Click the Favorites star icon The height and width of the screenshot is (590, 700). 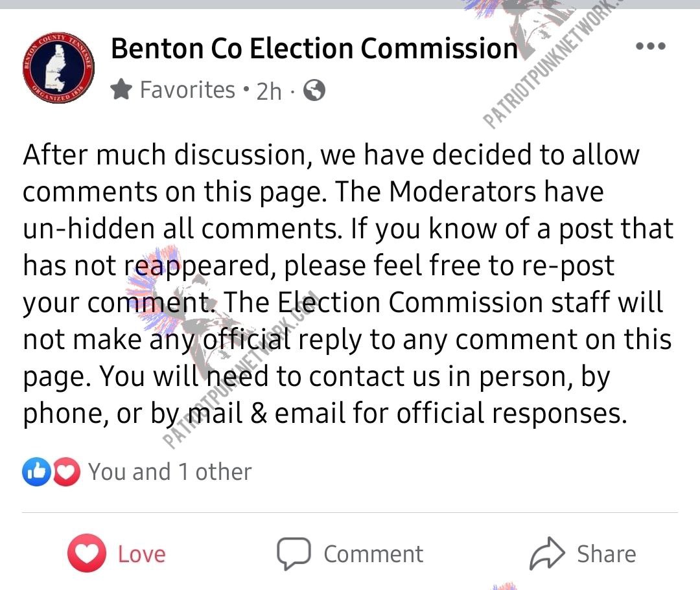[x=121, y=89]
